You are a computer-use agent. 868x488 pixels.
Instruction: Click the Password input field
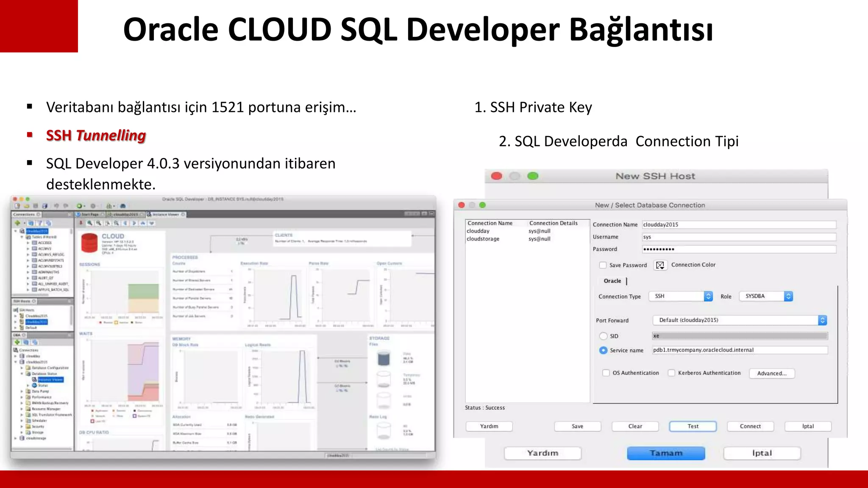tap(739, 249)
